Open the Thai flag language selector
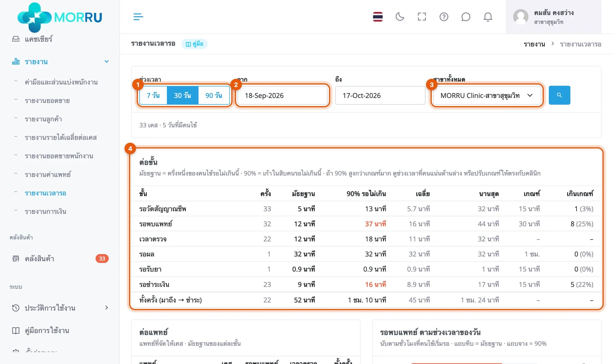The width and height of the screenshot is (613, 364). (378, 17)
